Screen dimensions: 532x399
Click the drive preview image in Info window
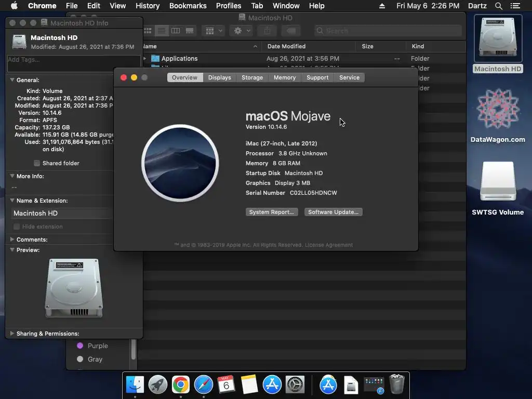(74, 288)
